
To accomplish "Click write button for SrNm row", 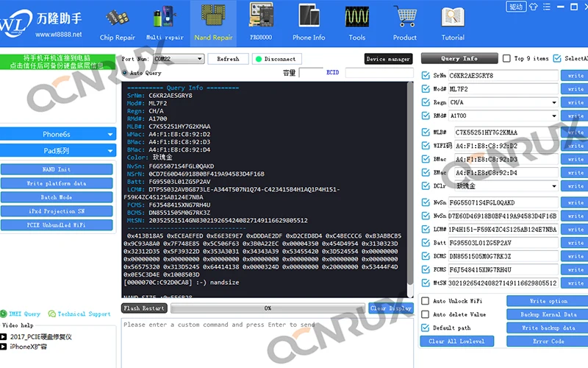I will point(575,76).
